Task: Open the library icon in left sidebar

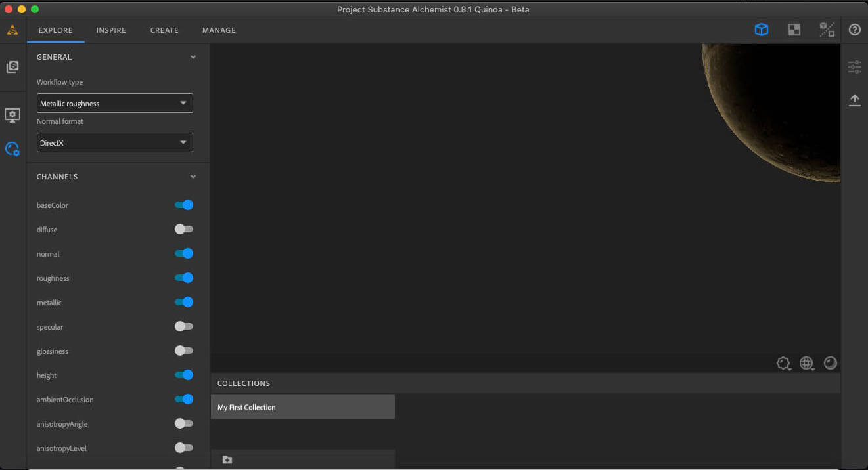Action: 12,67
